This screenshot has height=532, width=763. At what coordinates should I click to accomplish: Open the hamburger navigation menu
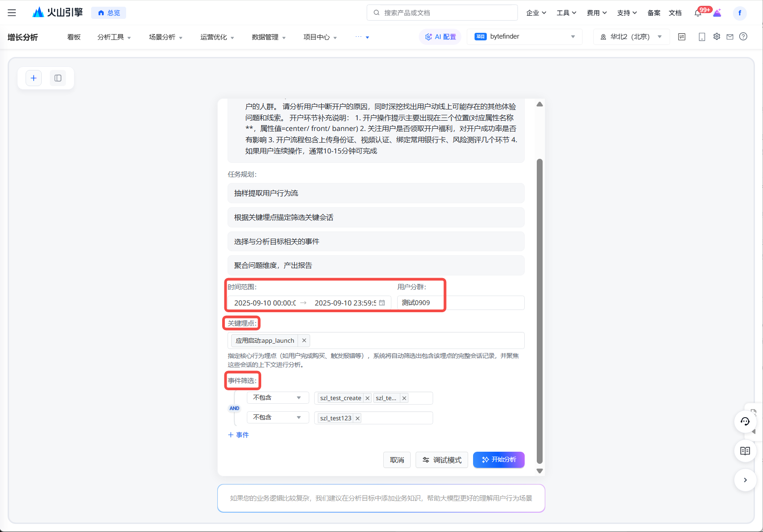[12, 13]
